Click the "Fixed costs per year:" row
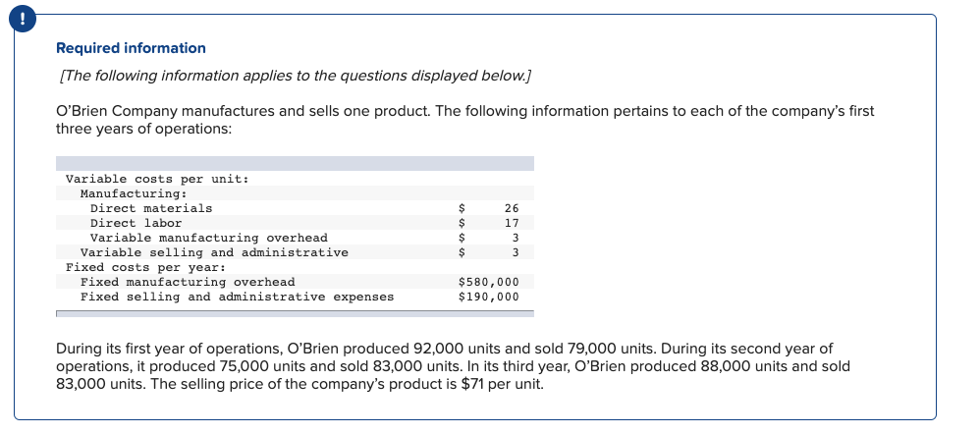Screen dimensions: 980x434 point(295,267)
